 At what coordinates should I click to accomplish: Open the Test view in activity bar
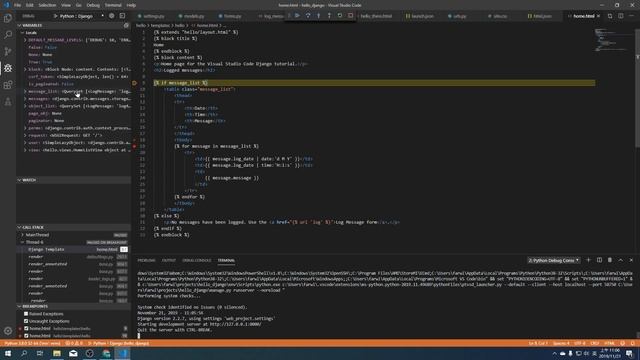[x=8, y=102]
